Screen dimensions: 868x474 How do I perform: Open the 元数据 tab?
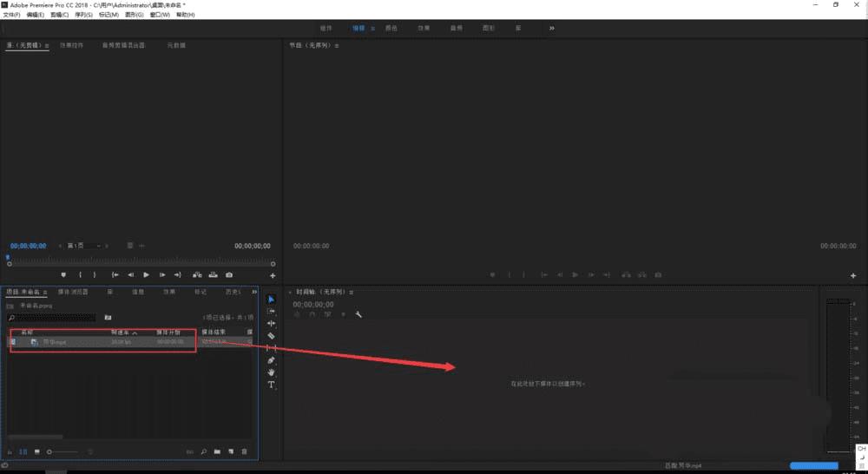pos(176,45)
